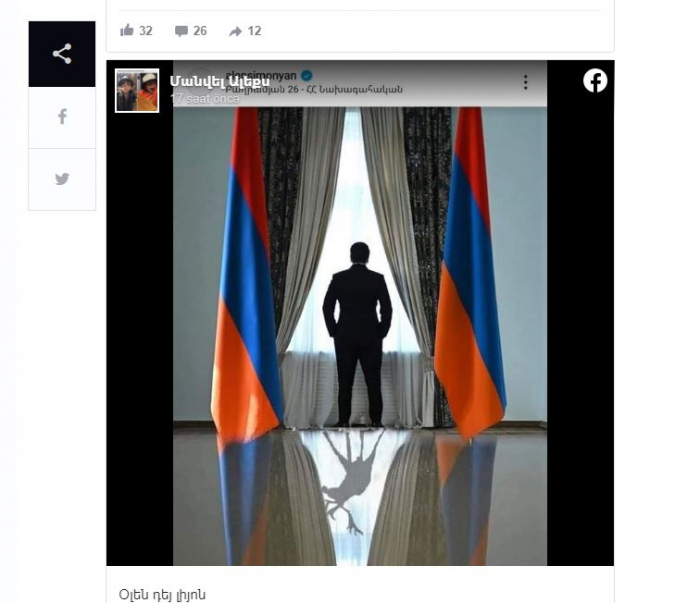Click the '17 saat önce' timestamp
This screenshot has height=603, width=700.
tap(205, 99)
